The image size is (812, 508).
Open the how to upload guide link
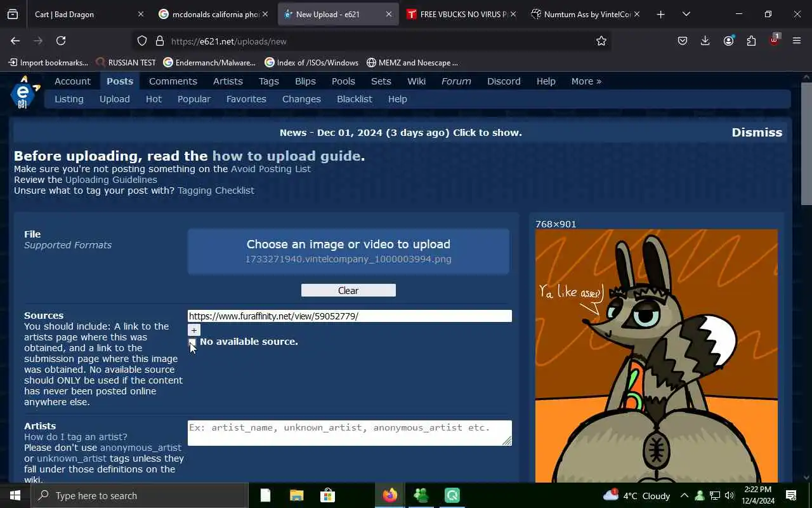click(x=287, y=156)
